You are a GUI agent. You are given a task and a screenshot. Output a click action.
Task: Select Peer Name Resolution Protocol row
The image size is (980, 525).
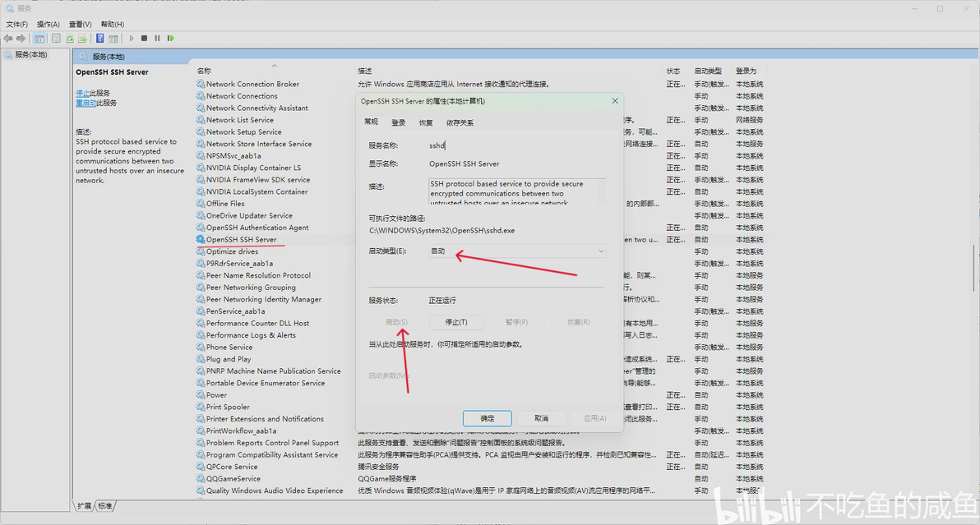pyautogui.click(x=258, y=275)
